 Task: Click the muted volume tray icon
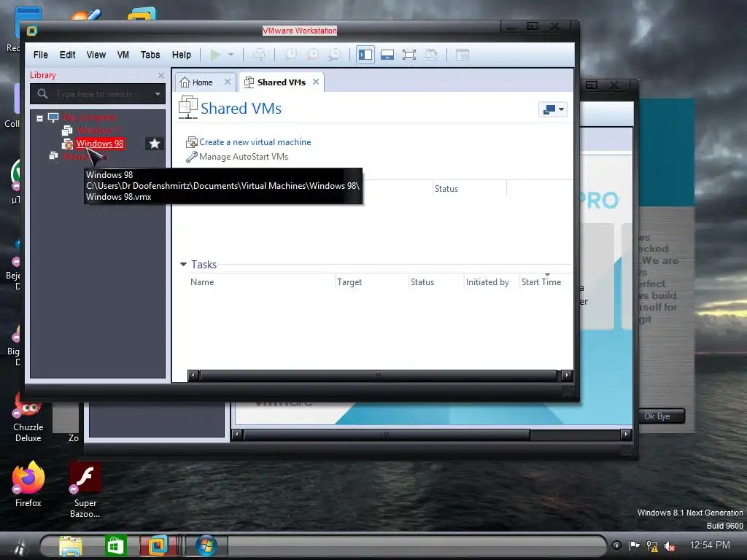[x=670, y=546]
